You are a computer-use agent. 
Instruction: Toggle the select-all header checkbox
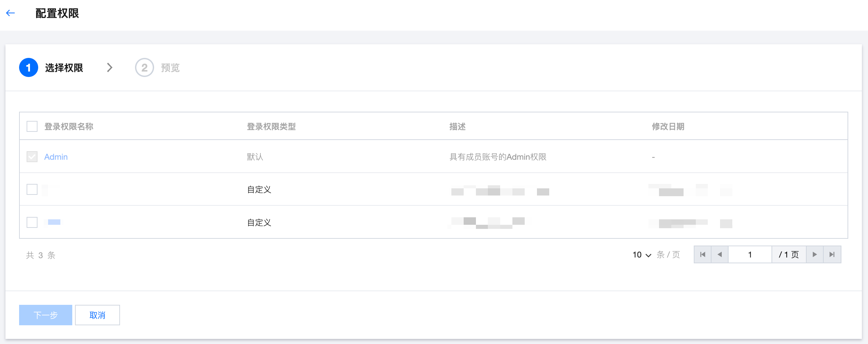click(x=32, y=126)
